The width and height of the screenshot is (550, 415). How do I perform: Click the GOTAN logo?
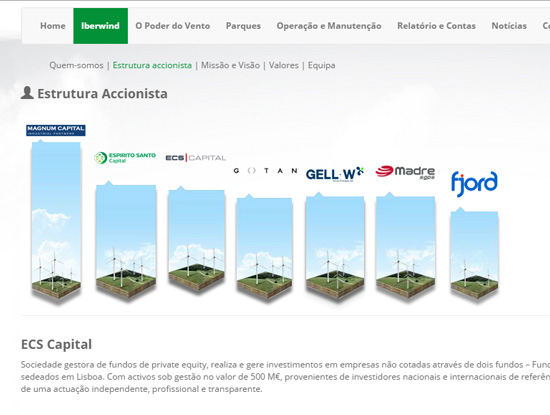tap(265, 171)
